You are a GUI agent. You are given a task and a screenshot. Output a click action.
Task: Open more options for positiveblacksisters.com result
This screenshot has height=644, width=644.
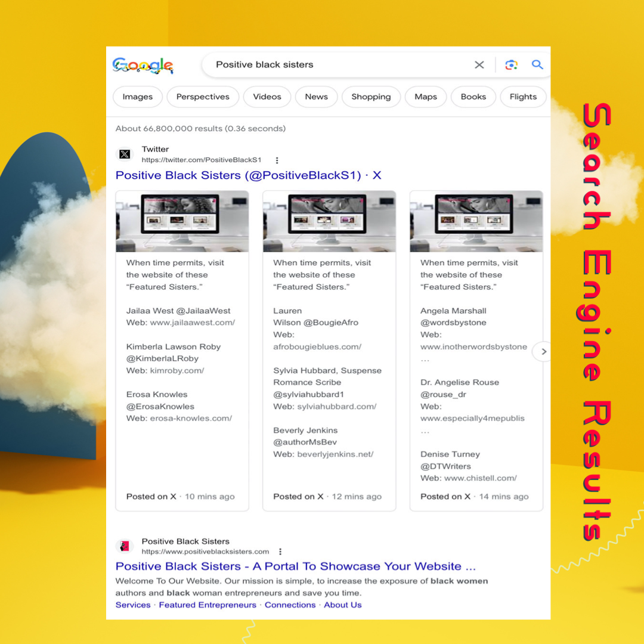280,552
